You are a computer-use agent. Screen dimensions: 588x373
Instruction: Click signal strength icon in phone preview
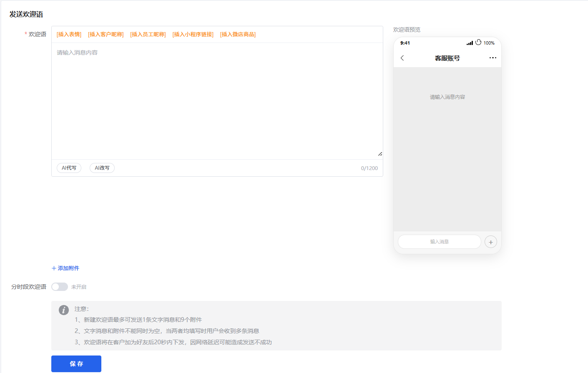[470, 43]
